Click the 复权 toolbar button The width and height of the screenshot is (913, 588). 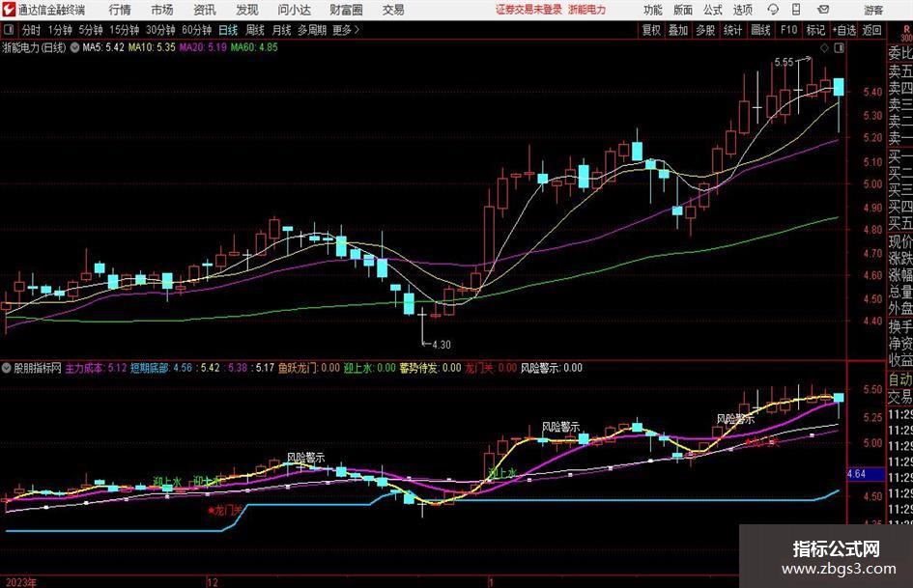(651, 30)
